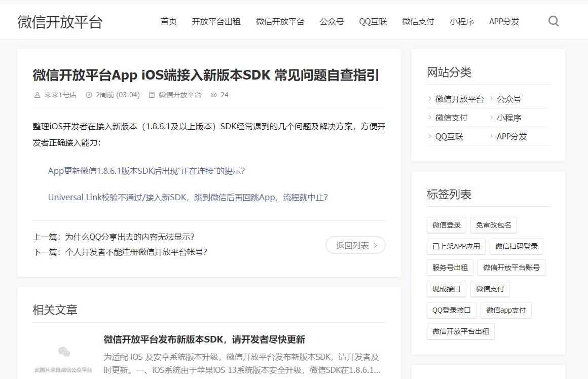Open Universal Link校验不通过 link
The width and height of the screenshot is (588, 379).
(x=188, y=197)
